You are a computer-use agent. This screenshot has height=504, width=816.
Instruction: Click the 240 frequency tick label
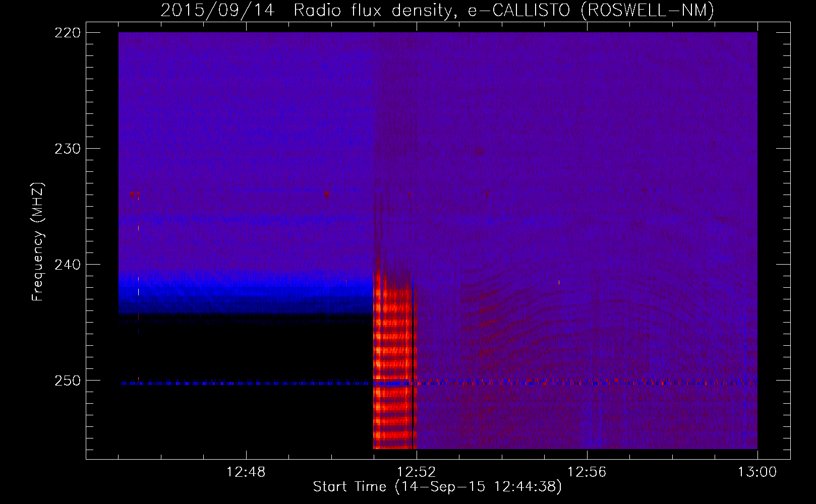(68, 265)
